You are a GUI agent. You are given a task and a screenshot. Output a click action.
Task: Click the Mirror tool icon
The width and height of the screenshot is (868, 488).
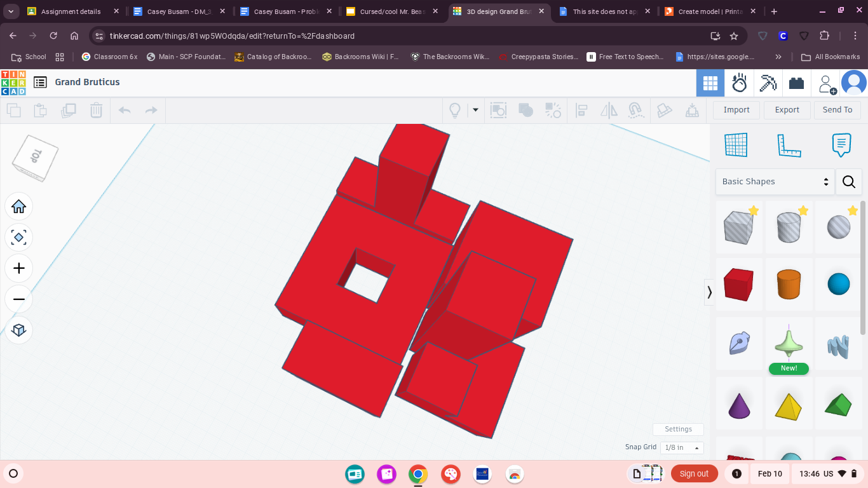pyautogui.click(x=609, y=110)
